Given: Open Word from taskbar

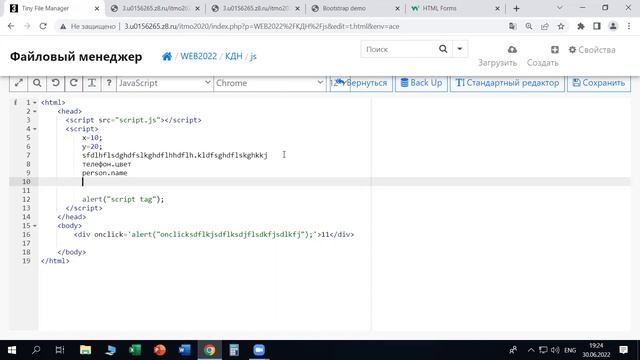Looking at the screenshot, I should point(184,350).
